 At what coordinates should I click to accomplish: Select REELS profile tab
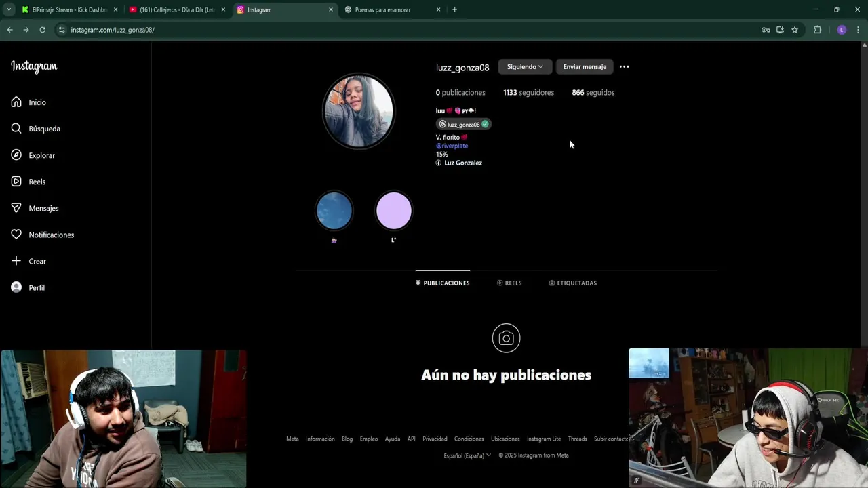click(509, 283)
